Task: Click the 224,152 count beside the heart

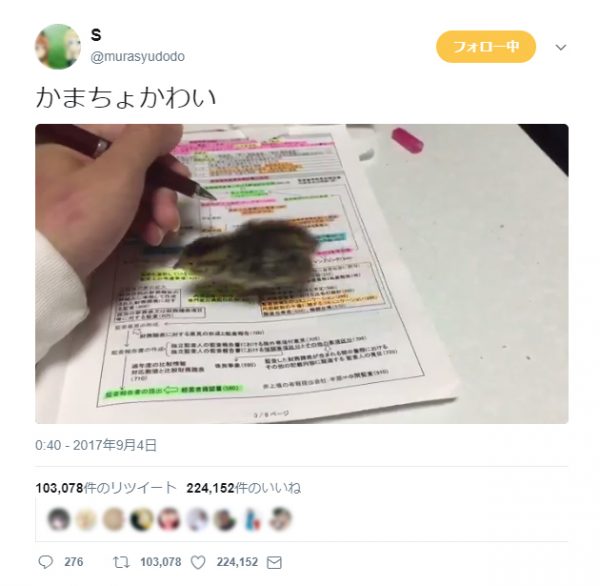Action: [237, 562]
